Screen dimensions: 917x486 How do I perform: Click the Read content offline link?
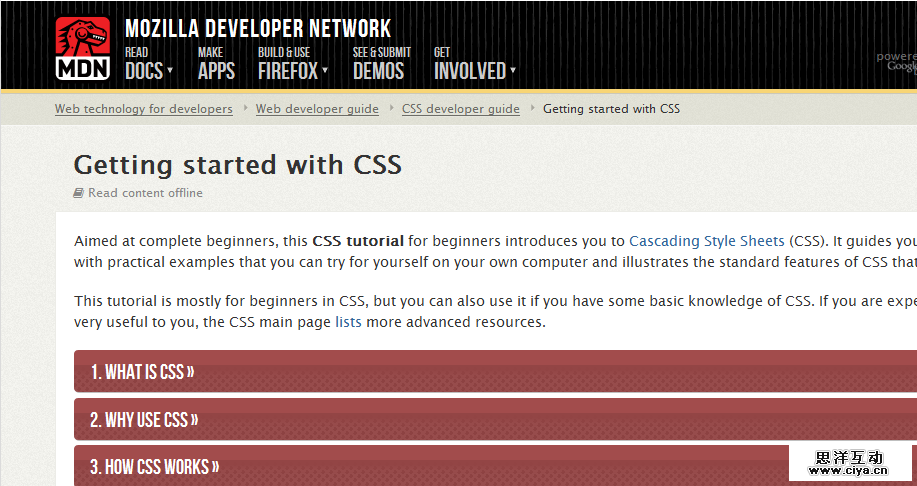pyautogui.click(x=145, y=193)
